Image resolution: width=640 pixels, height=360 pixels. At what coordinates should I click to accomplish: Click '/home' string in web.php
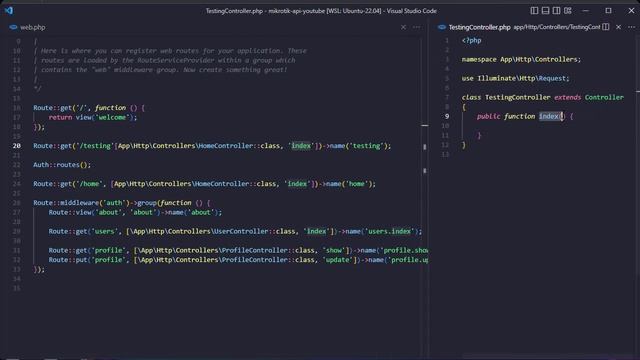pyautogui.click(x=88, y=184)
